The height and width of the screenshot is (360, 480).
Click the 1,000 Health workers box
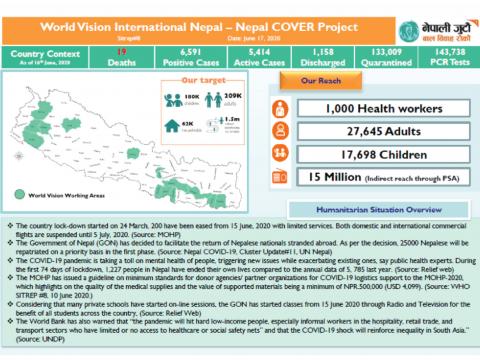(x=384, y=108)
